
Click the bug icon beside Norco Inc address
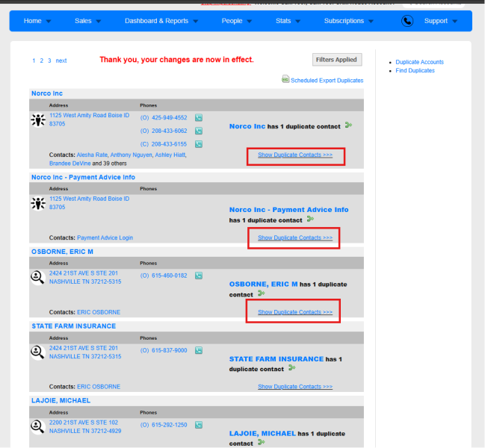38,120
